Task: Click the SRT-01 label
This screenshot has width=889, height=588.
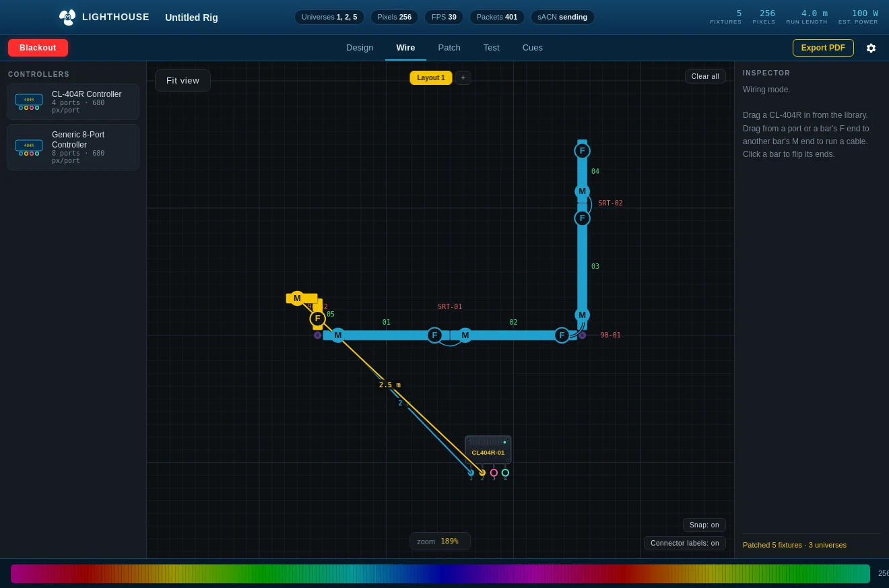Action: pos(450,307)
